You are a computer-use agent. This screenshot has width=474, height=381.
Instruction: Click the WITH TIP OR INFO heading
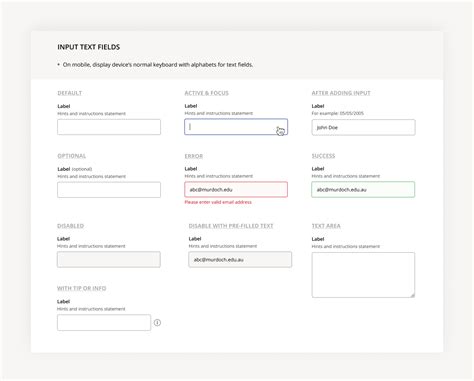tap(82, 288)
